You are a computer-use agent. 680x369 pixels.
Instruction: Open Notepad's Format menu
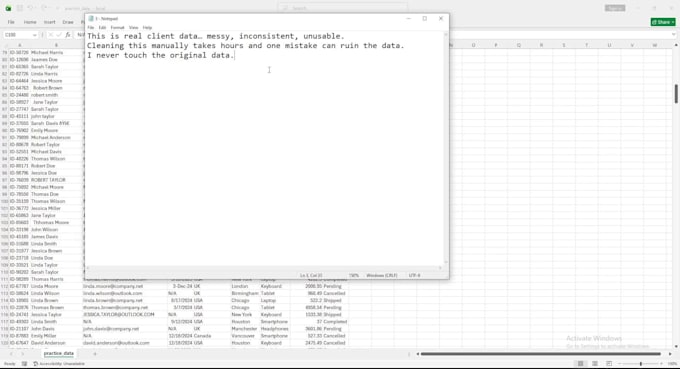click(118, 28)
